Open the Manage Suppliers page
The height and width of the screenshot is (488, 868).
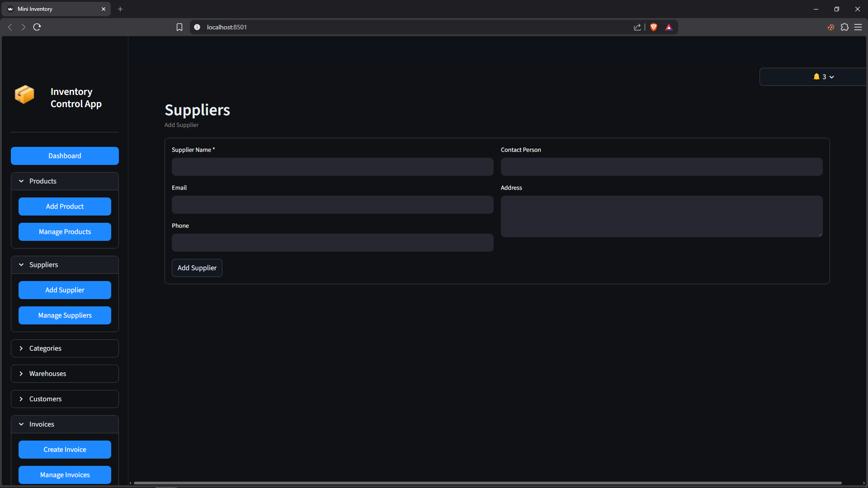[x=65, y=315]
